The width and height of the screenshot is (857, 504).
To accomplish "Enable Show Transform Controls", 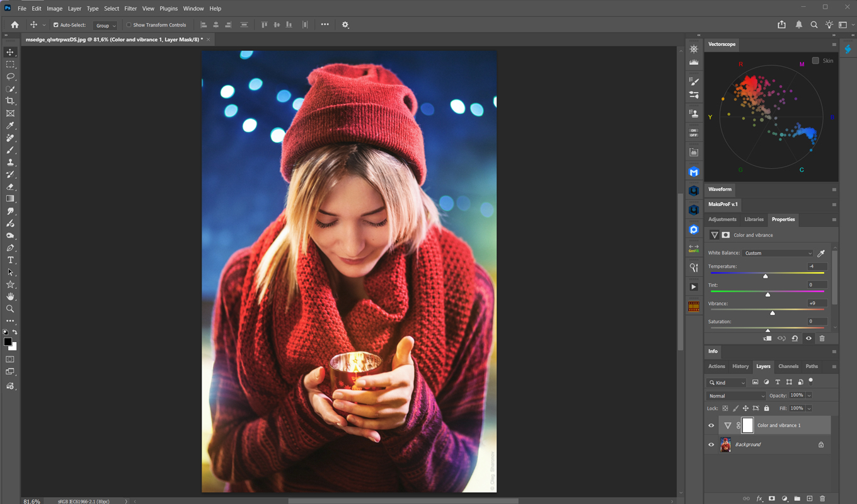I will [129, 25].
